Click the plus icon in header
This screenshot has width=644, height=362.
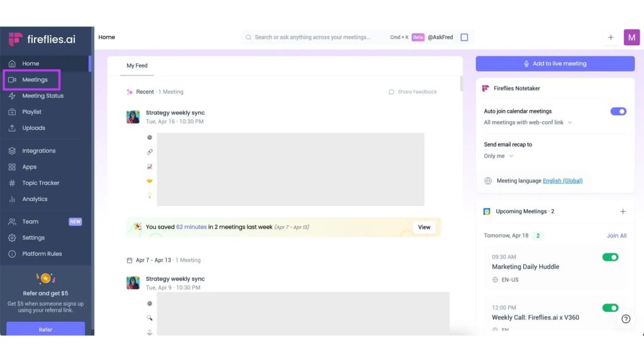tap(611, 37)
